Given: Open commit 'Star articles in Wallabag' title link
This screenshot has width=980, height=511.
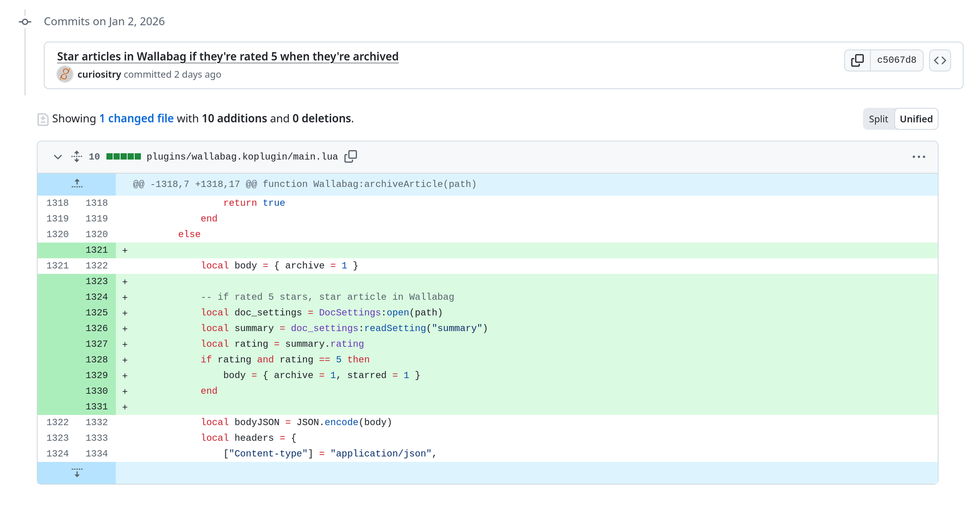Looking at the screenshot, I should click(x=227, y=56).
